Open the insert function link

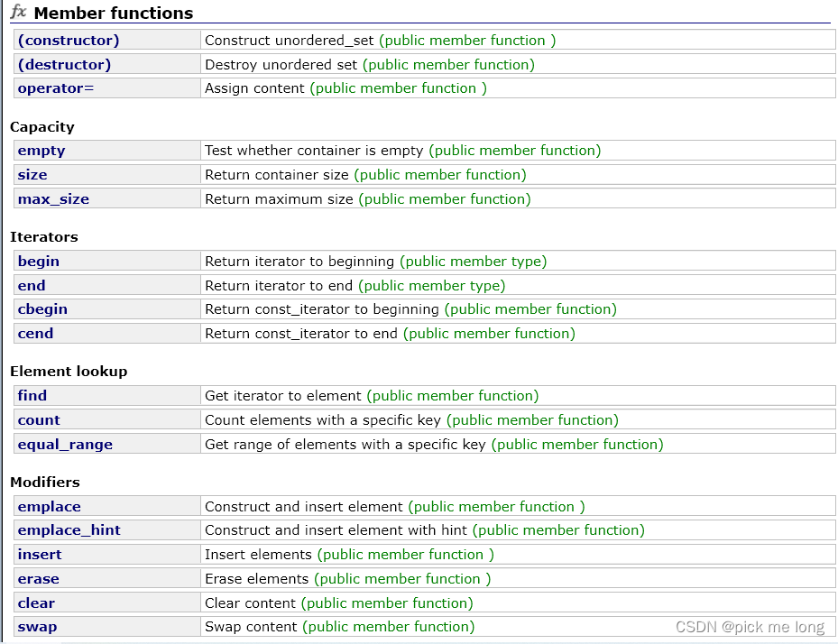[x=40, y=555]
